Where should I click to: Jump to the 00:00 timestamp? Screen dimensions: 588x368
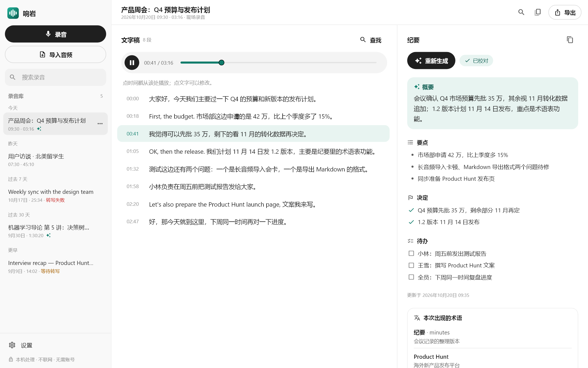(133, 99)
